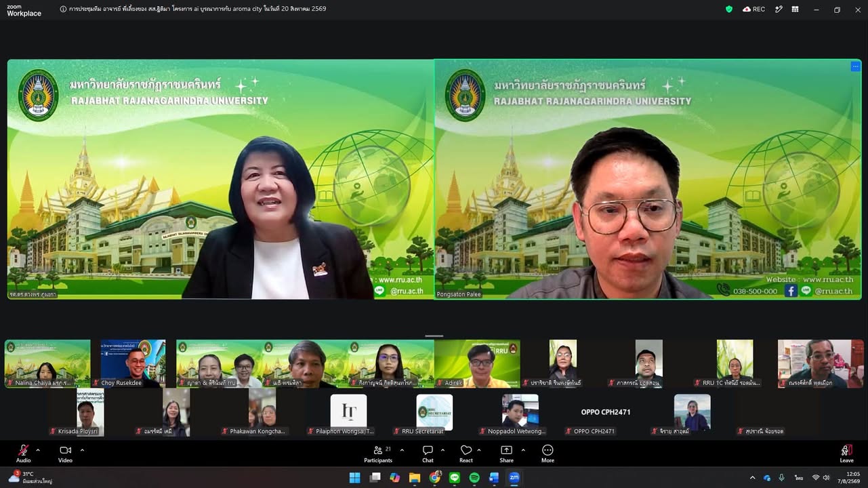
Task: Open LINE app from the taskbar
Action: click(454, 478)
